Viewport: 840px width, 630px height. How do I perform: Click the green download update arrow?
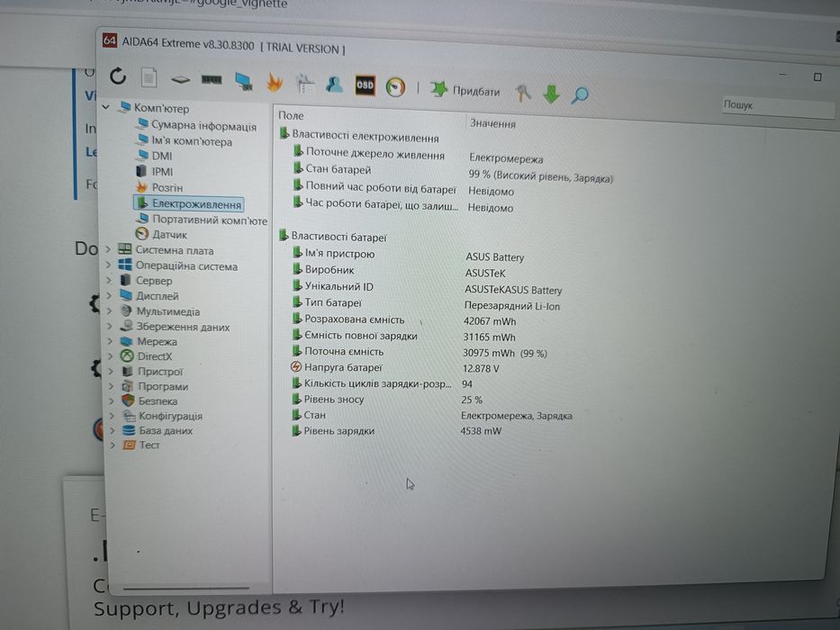[551, 94]
